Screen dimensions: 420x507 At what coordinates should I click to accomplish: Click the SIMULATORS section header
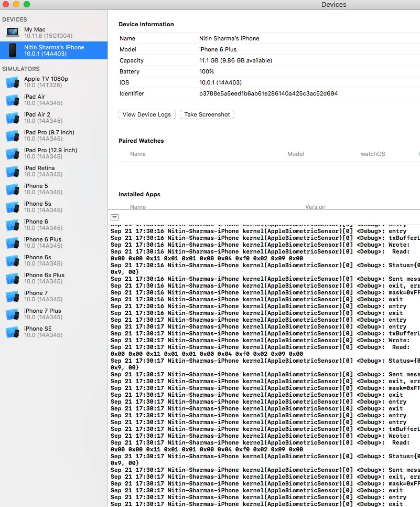(x=20, y=69)
